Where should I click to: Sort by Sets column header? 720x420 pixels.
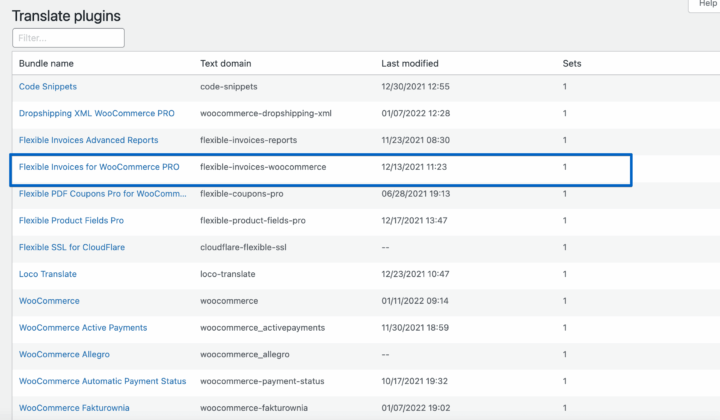pos(572,63)
